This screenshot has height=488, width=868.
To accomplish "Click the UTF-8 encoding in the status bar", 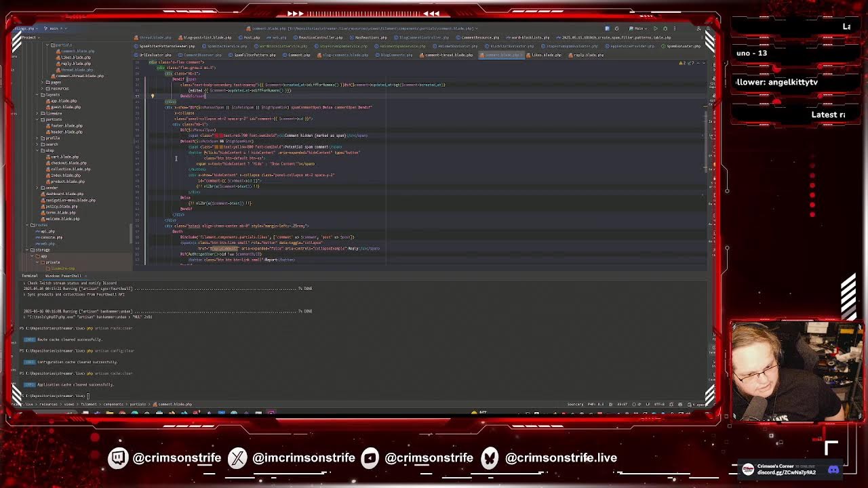I will click(659, 404).
